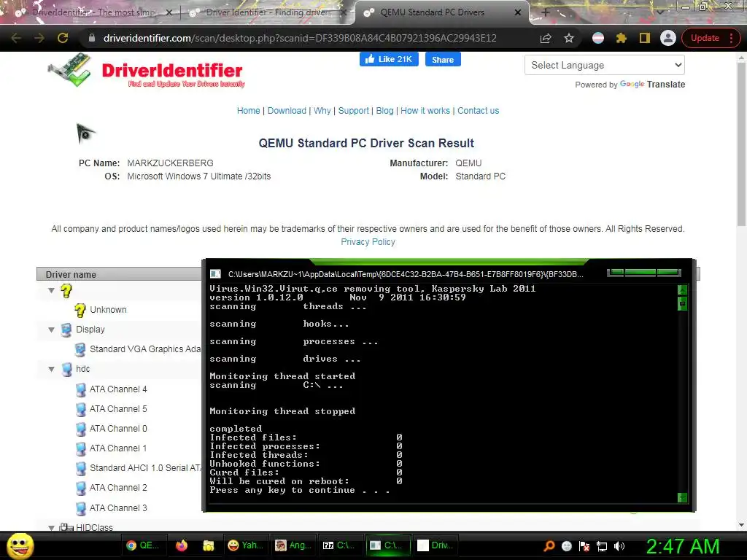The height and width of the screenshot is (560, 747).
Task: Select the ATA Channel 5 row
Action: click(118, 409)
